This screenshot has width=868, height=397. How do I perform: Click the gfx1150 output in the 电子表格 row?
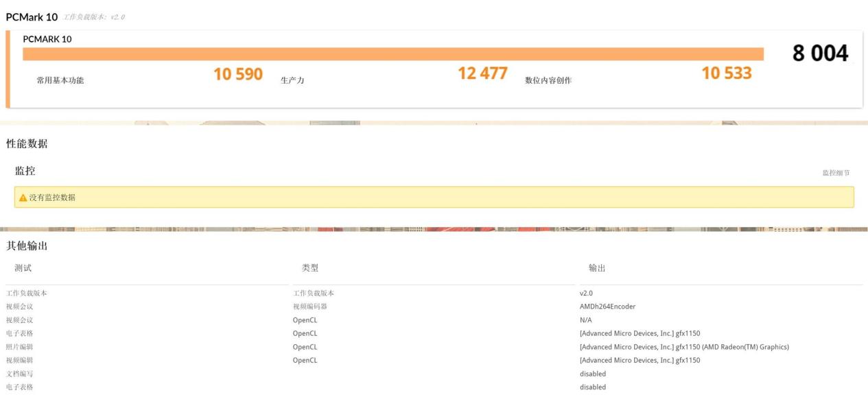click(x=640, y=333)
